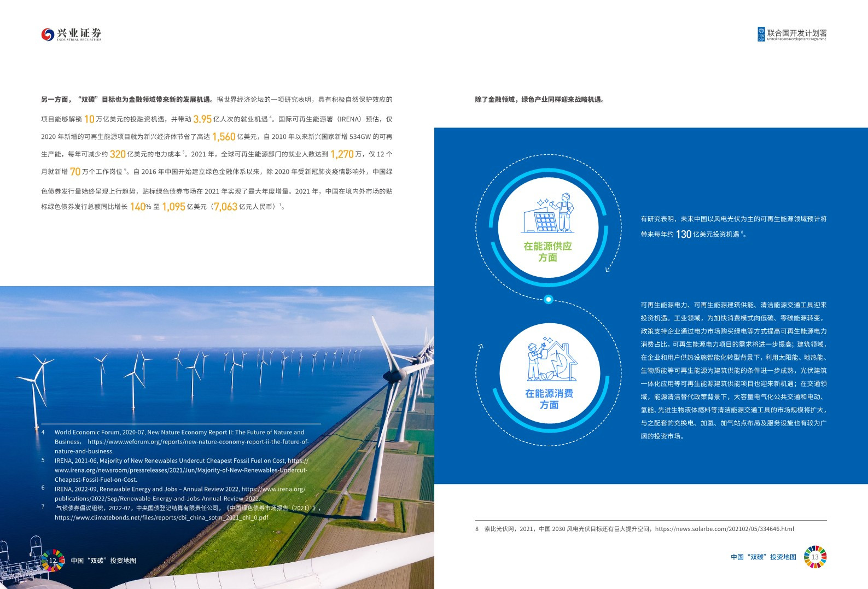Click the Industrial Securities logo

pyautogui.click(x=71, y=34)
